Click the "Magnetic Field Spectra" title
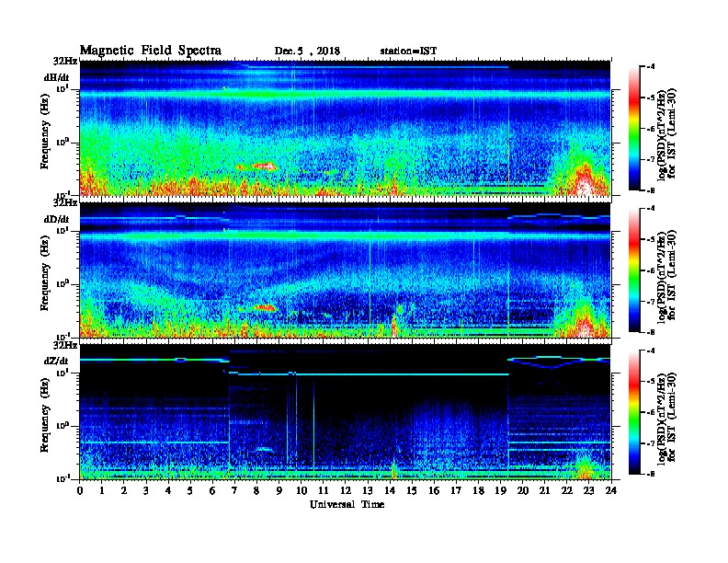 (151, 51)
